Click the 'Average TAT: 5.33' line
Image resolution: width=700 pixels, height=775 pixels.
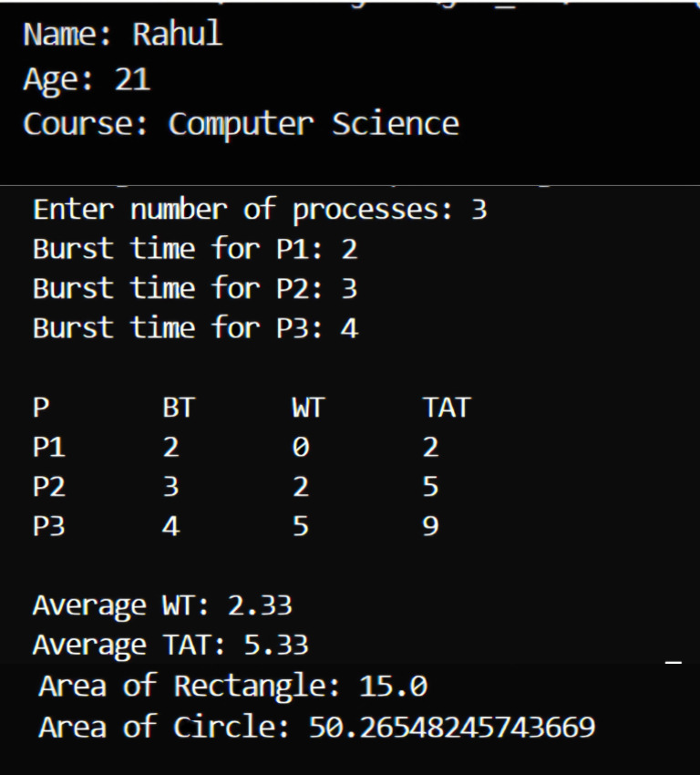click(170, 646)
